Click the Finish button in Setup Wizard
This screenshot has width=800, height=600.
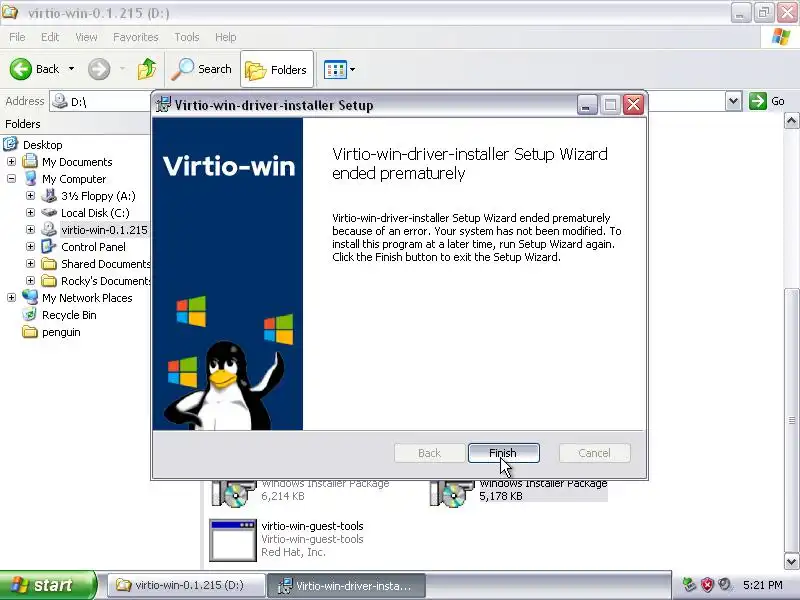tap(504, 453)
